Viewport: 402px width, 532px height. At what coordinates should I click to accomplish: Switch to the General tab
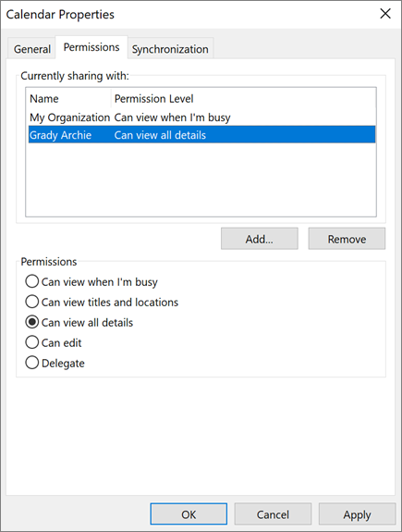click(31, 49)
